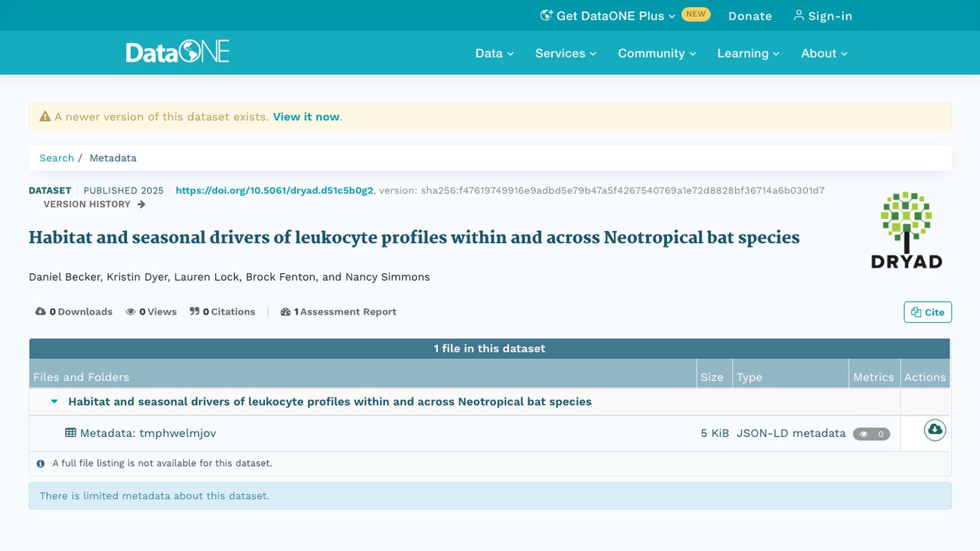980x551 pixels.
Task: Download the metadata file via cloud icon
Action: click(x=934, y=429)
